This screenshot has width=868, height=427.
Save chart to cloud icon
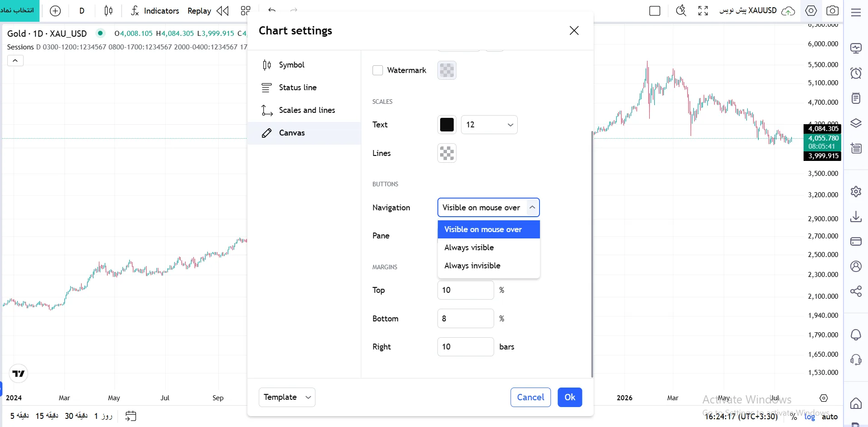788,11
